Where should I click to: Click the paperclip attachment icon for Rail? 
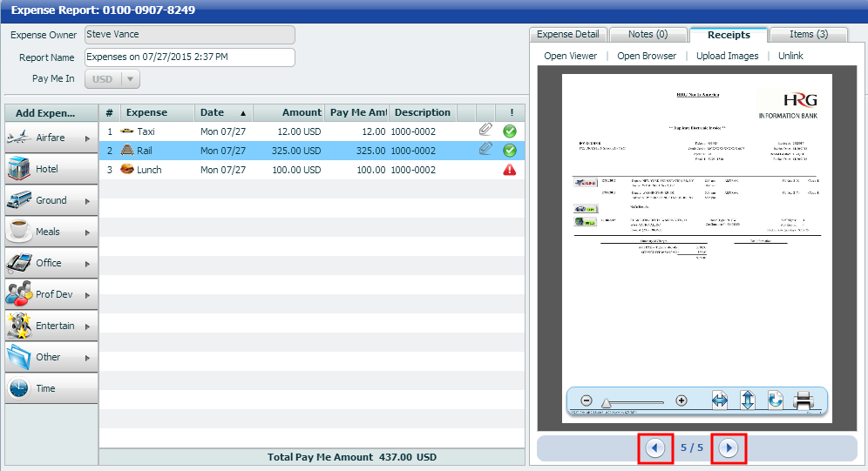pyautogui.click(x=485, y=149)
